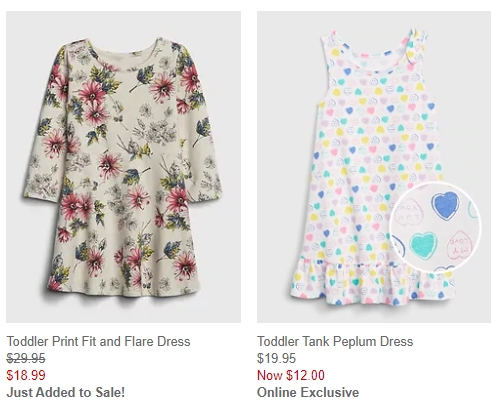Viewport: 501px width, 409px height.
Task: Click the teal heart in magnified inset
Action: tap(423, 246)
